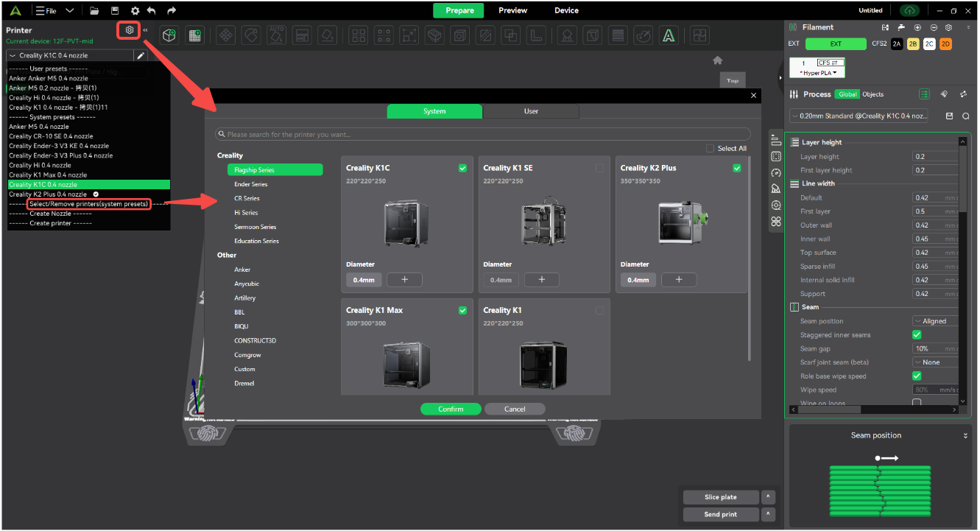Open project via the folder icon

[94, 11]
